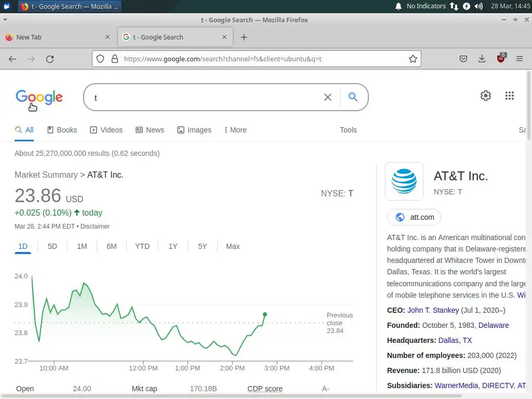Go back using the browser back arrow
532x399 pixels.
[12, 59]
